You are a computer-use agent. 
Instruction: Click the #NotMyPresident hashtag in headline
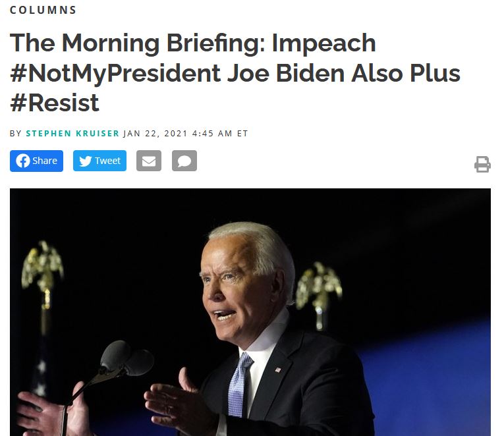pos(115,73)
